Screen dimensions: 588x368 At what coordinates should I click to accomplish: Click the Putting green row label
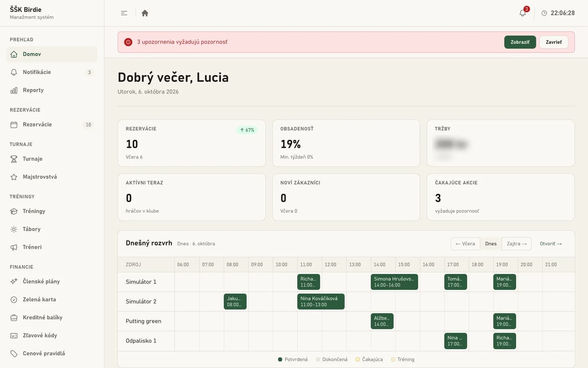pos(143,321)
